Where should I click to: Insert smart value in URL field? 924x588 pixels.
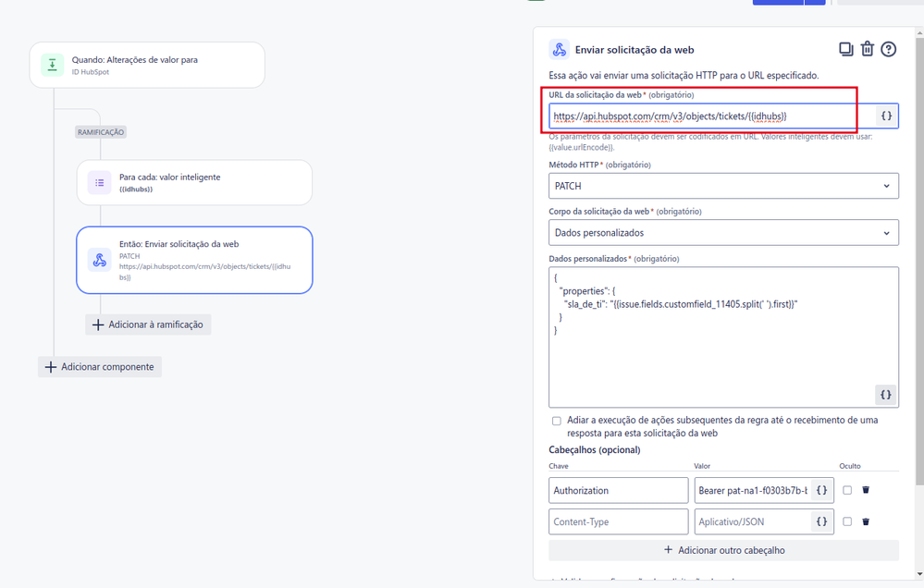[x=886, y=116]
